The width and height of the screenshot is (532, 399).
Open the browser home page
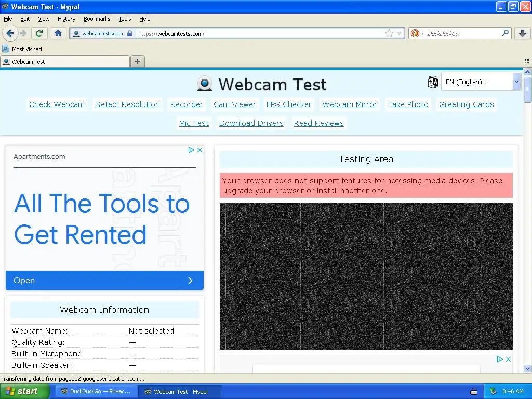[58, 33]
